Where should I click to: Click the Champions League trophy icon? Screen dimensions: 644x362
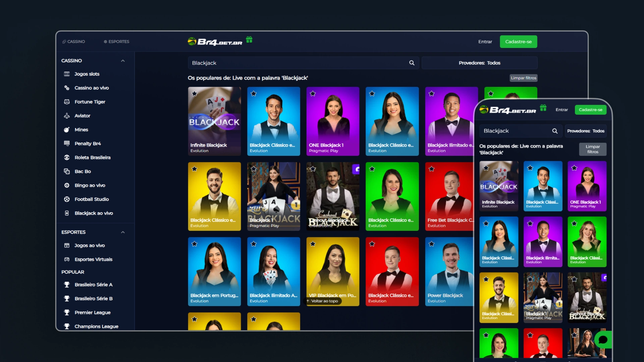click(x=67, y=326)
